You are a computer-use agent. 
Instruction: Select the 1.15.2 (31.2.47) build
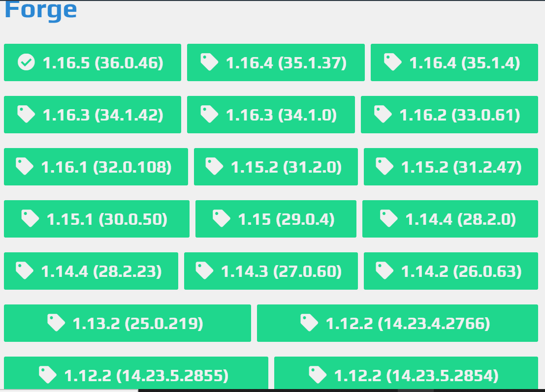451,167
